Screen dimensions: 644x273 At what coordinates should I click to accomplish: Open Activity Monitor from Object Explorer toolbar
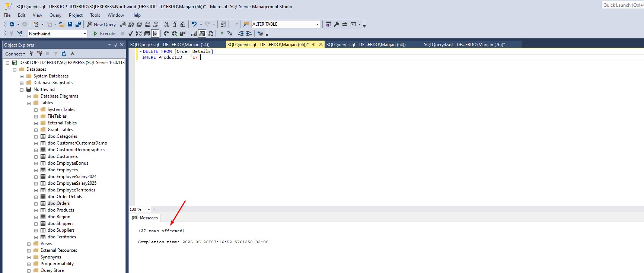pyautogui.click(x=72, y=54)
